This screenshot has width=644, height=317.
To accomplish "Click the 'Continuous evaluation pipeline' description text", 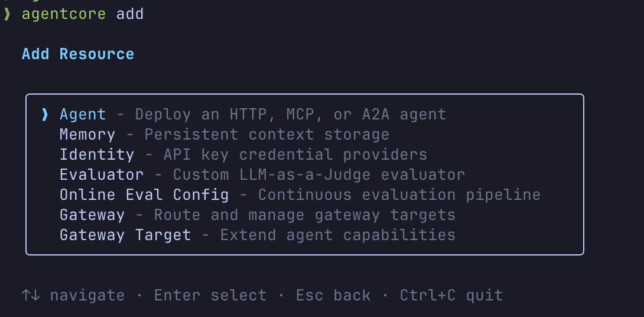I will (x=399, y=195).
